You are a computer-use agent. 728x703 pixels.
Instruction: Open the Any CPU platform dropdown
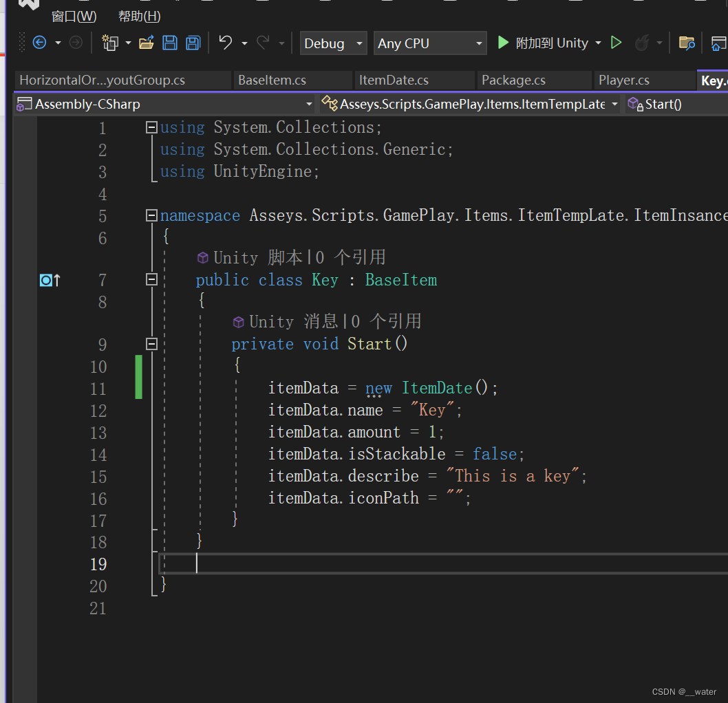coord(430,43)
